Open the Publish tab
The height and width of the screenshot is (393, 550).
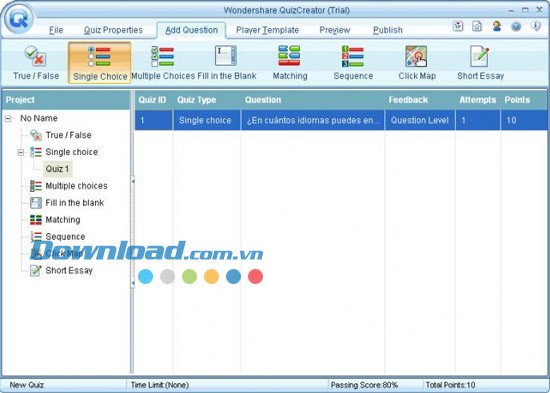click(x=388, y=30)
